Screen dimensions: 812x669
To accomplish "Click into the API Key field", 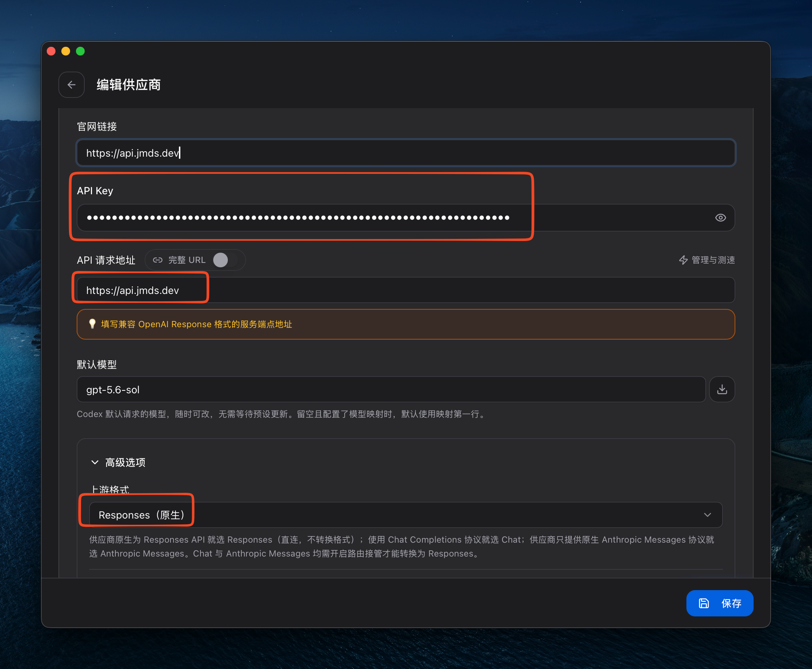I will [406, 218].
